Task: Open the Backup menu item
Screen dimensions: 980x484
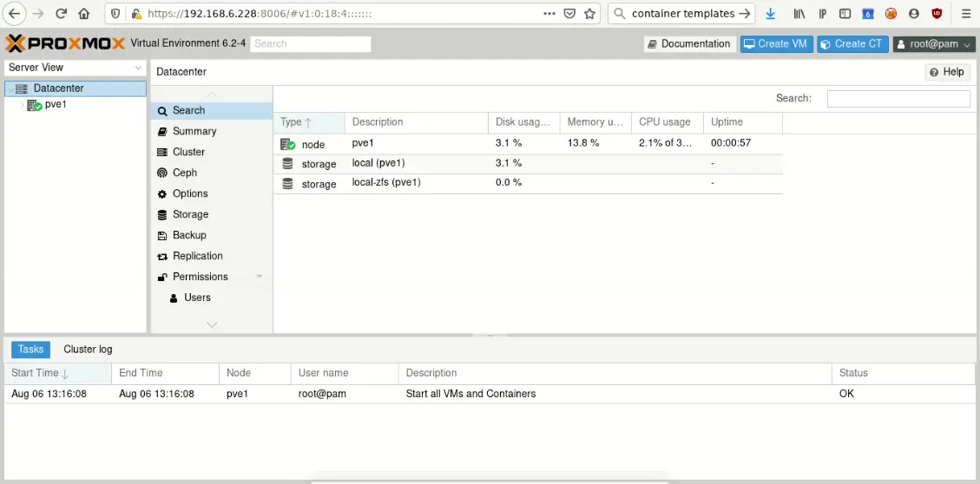Action: pyautogui.click(x=212, y=235)
